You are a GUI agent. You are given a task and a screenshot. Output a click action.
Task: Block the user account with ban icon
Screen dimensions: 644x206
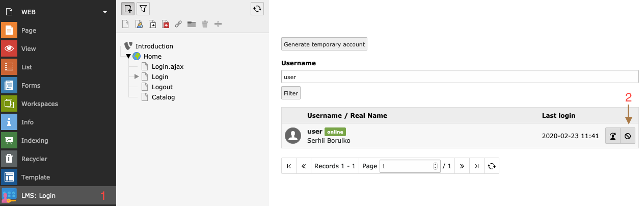tap(628, 136)
